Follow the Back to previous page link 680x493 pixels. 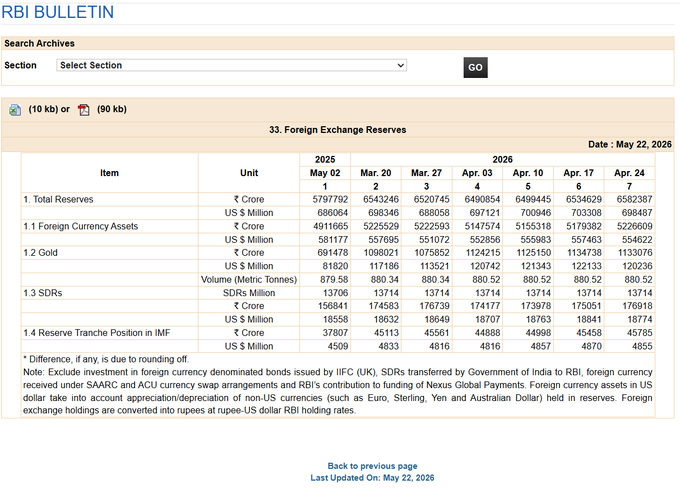coord(372,466)
